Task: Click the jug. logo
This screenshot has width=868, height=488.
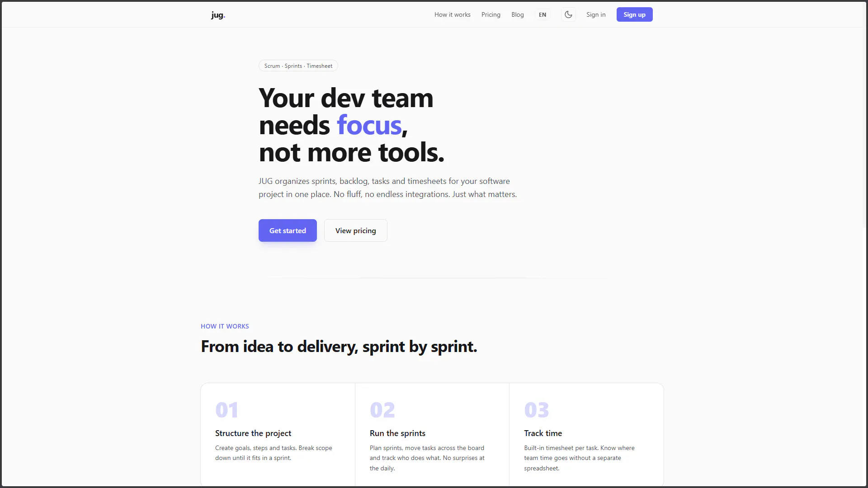Action: pyautogui.click(x=218, y=15)
